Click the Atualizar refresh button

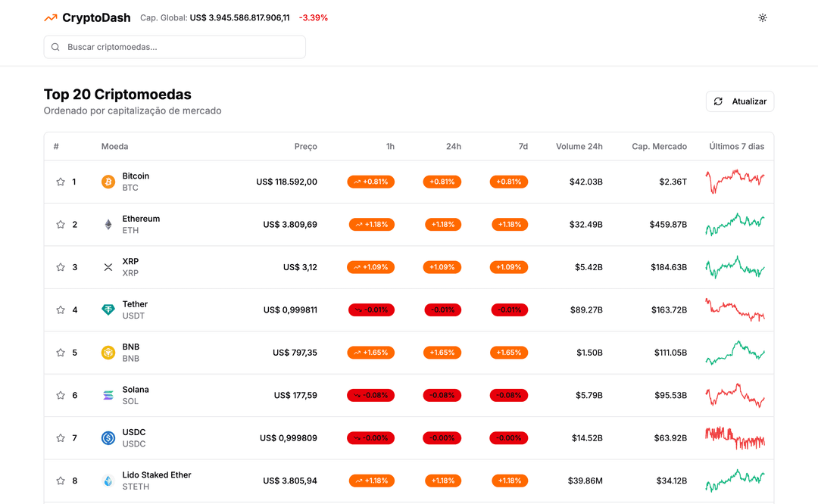coord(740,101)
